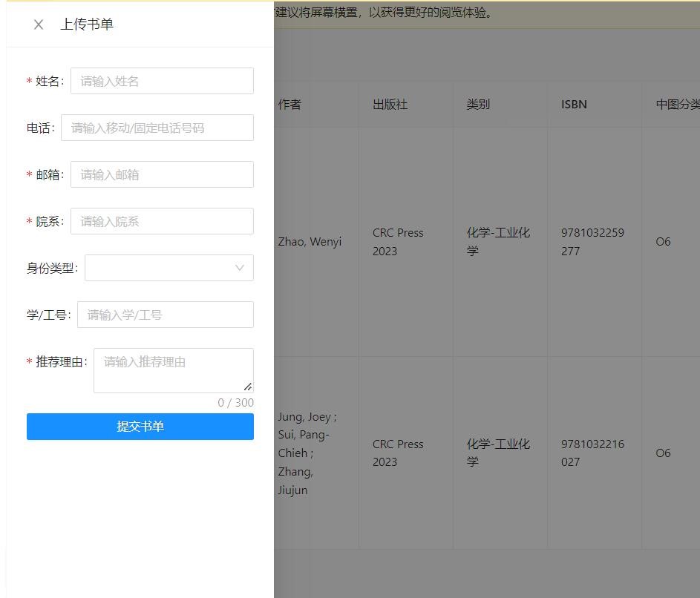Click the 姓名 input field
The width and height of the screenshot is (700, 598).
pyautogui.click(x=162, y=81)
